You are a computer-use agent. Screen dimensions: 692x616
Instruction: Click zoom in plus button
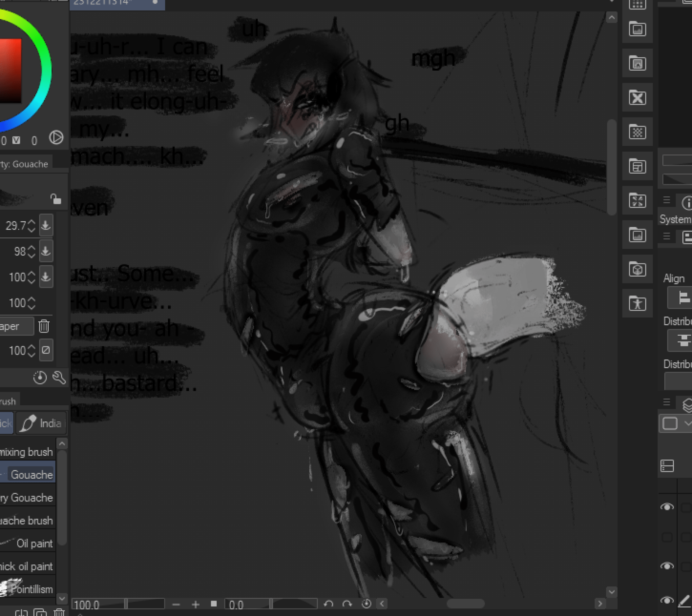pyautogui.click(x=195, y=604)
